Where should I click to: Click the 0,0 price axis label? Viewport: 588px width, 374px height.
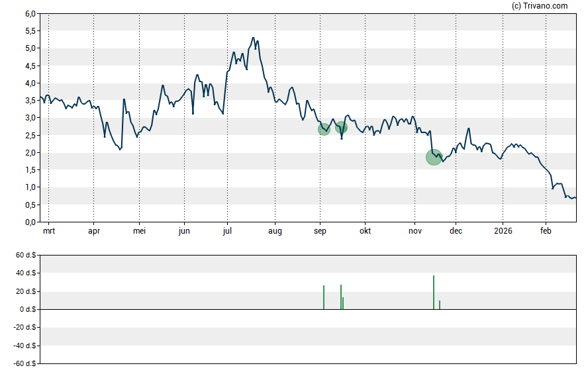coord(31,222)
